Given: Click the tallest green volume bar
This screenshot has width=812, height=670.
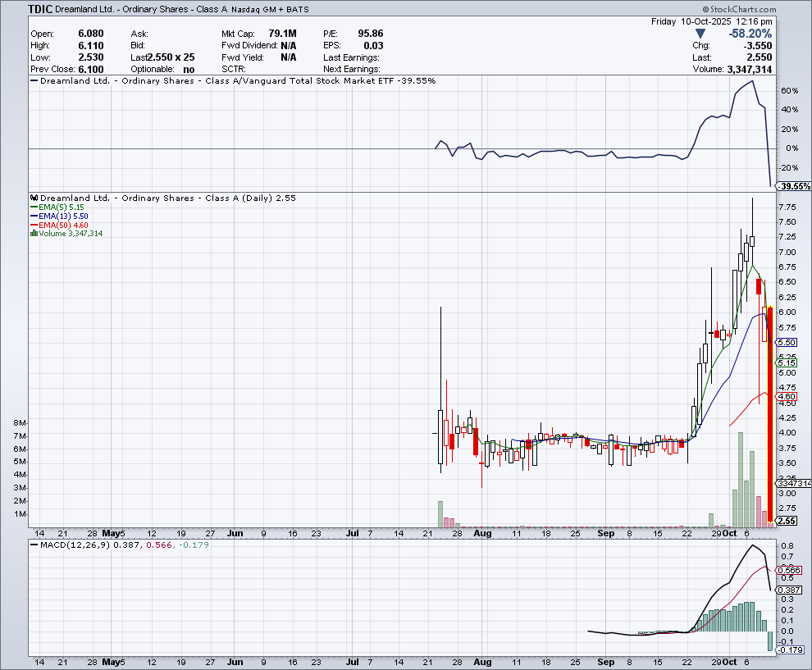Looking at the screenshot, I should click(x=741, y=480).
